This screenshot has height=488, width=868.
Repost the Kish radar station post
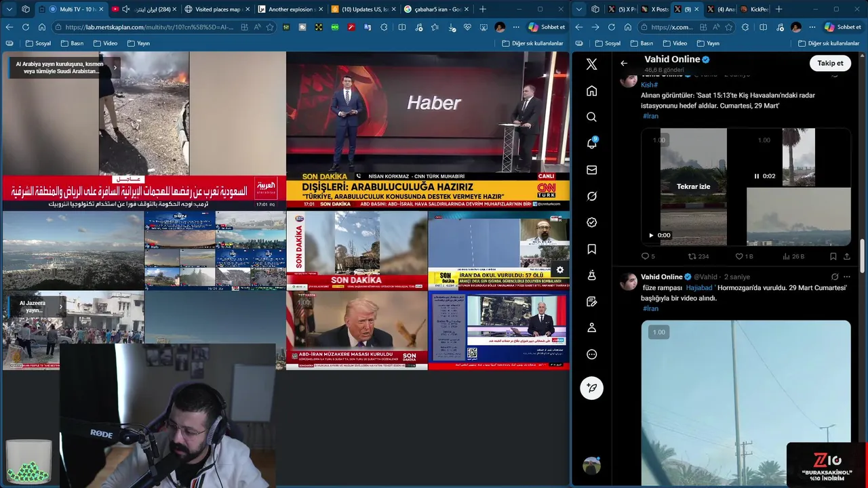click(x=698, y=256)
